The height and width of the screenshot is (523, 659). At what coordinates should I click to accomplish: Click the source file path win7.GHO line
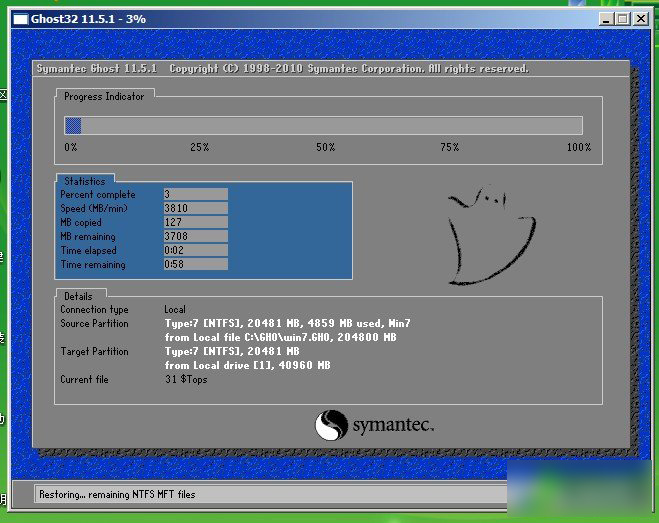281,337
